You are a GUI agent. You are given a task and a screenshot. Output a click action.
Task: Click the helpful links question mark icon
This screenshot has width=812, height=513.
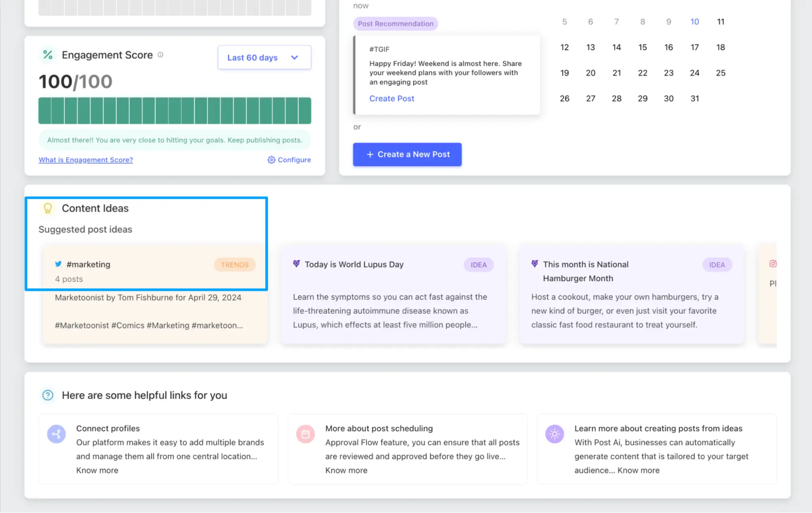[x=48, y=395]
